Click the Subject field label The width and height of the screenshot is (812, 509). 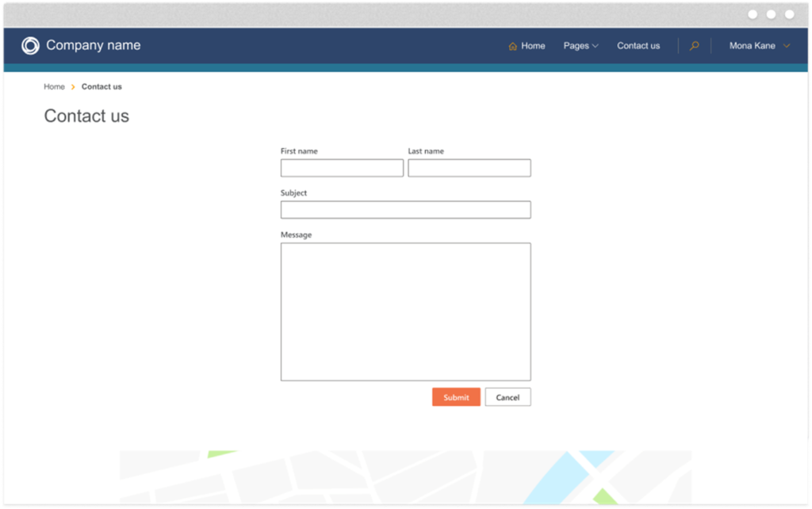point(293,193)
